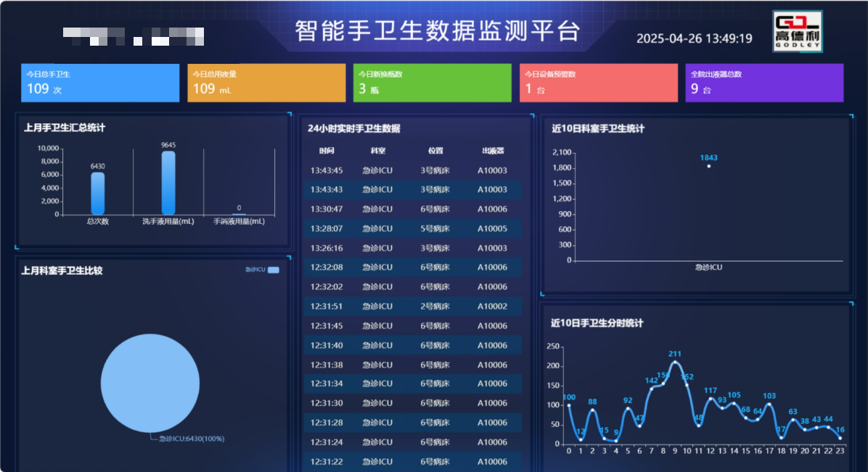
Task: Click the 1843 data point in 近10日科室 chart
Action: 708,166
